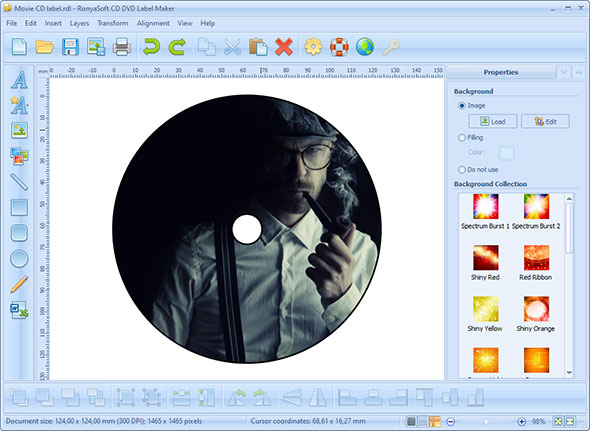
Task: Click the Flip Horizontal icon in the bottom toolbar
Action: click(318, 397)
